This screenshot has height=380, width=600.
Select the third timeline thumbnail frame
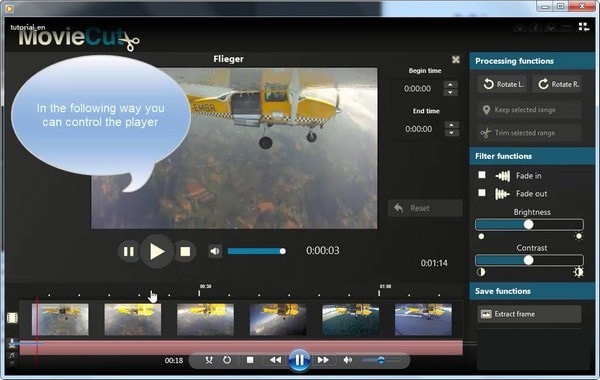coord(205,320)
